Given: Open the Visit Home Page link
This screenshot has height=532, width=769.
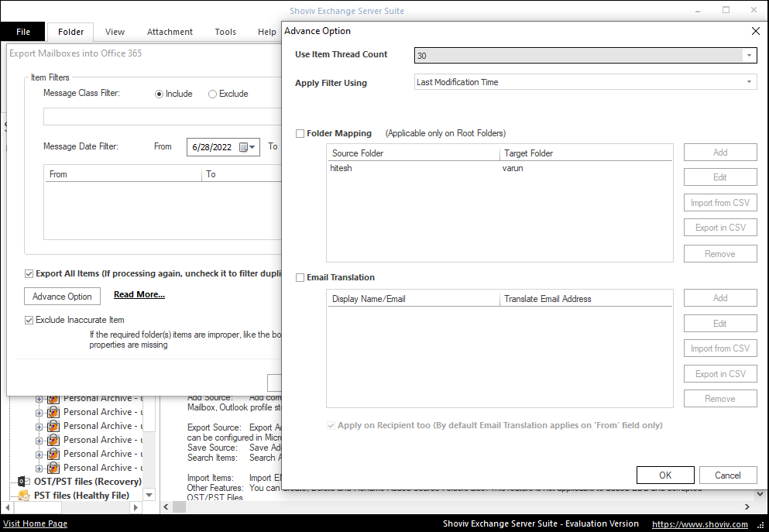Looking at the screenshot, I should [x=36, y=523].
